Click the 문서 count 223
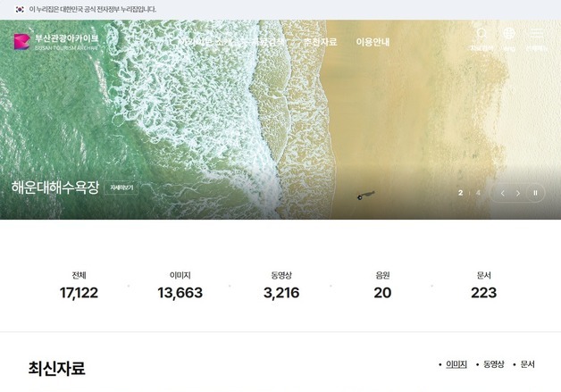 [483, 293]
